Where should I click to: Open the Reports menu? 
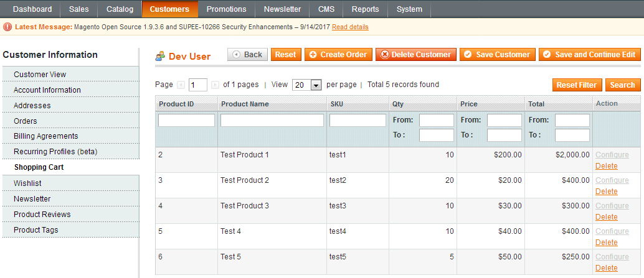click(364, 9)
